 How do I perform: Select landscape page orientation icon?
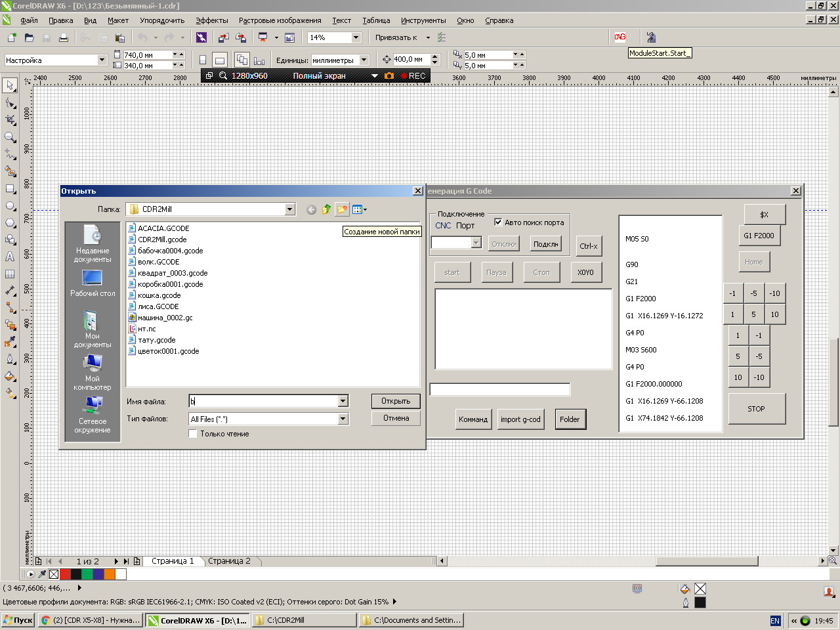[220, 60]
